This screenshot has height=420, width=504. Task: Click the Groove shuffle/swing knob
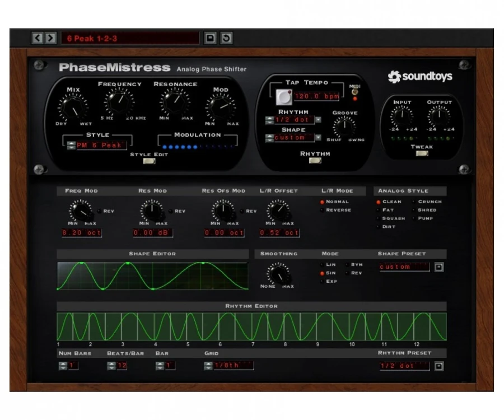[344, 127]
